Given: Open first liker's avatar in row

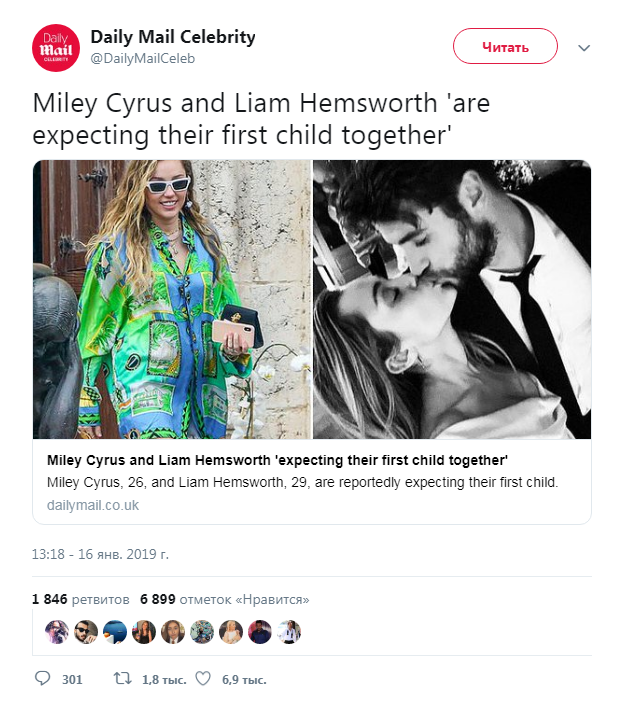Looking at the screenshot, I should pyautogui.click(x=57, y=632).
